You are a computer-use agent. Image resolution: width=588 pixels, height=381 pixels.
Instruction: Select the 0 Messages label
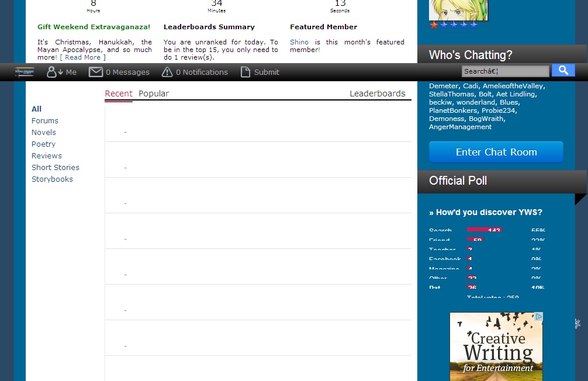pos(127,72)
